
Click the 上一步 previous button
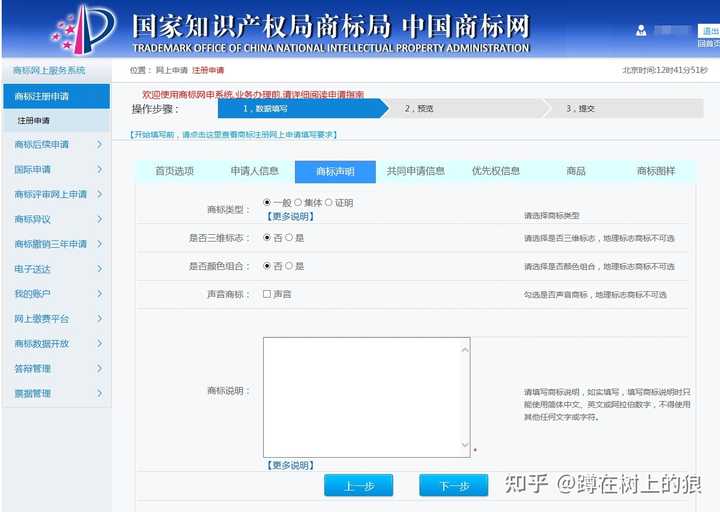[x=359, y=485]
